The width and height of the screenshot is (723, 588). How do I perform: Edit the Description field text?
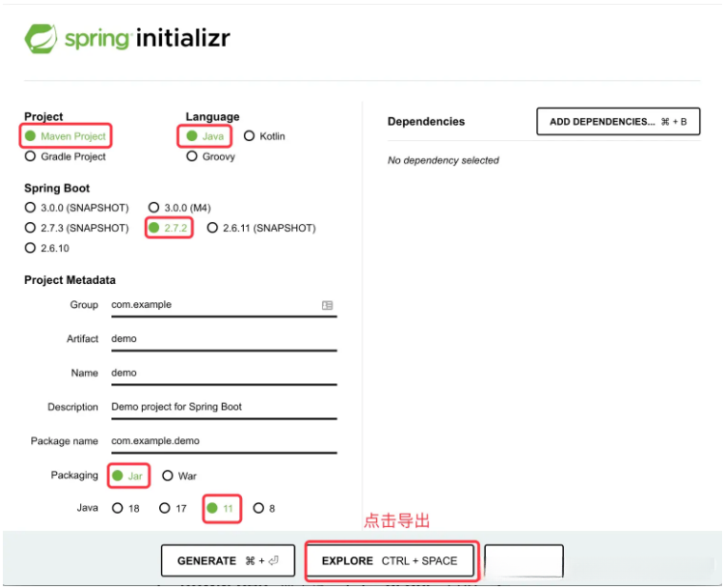click(x=224, y=408)
